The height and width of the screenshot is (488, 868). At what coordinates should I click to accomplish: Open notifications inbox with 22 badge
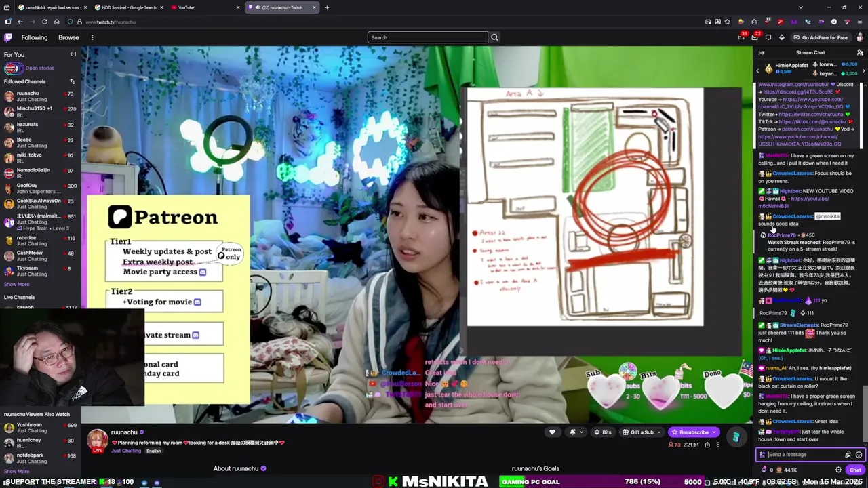click(x=755, y=37)
